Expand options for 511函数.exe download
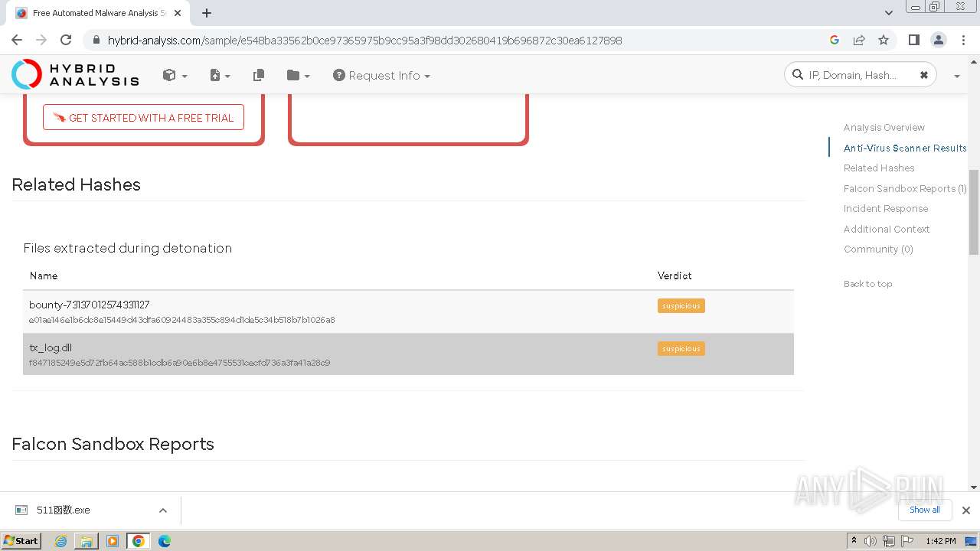 162,510
